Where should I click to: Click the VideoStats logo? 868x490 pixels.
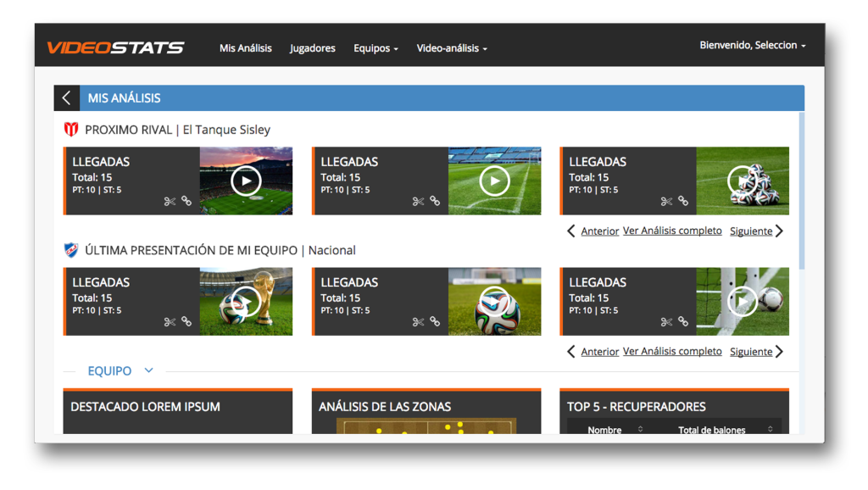click(x=115, y=47)
